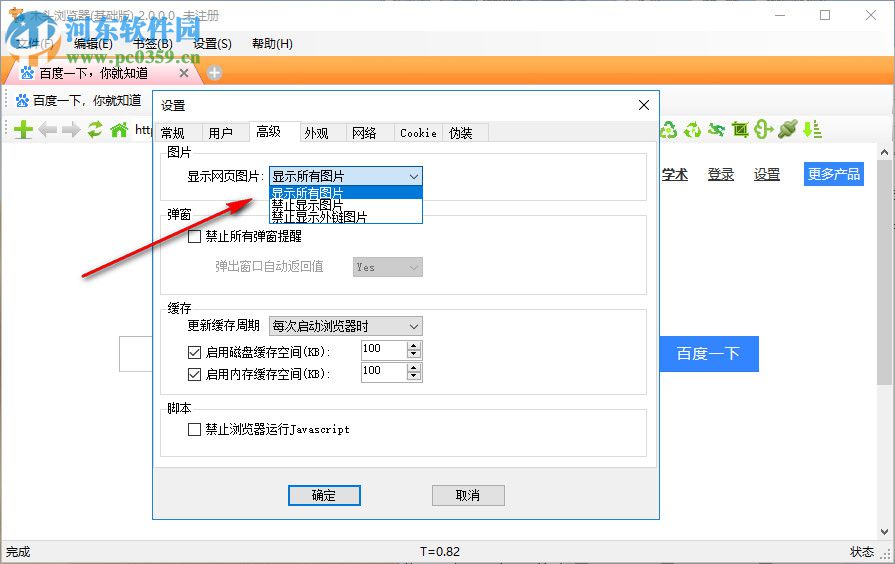Click the green swap arrows toolbar icon

coord(716,130)
